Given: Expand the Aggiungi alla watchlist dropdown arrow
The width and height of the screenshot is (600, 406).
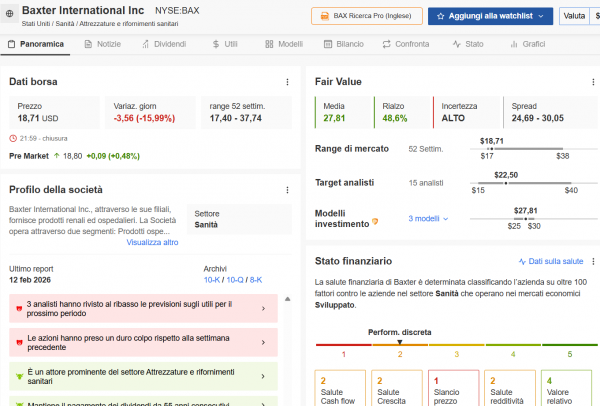Looking at the screenshot, I should 541,16.
